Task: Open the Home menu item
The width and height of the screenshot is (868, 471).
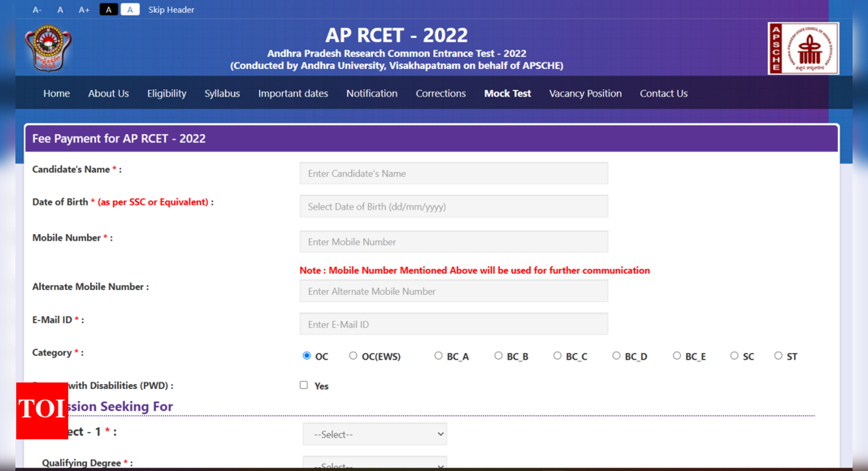Action: click(x=56, y=93)
